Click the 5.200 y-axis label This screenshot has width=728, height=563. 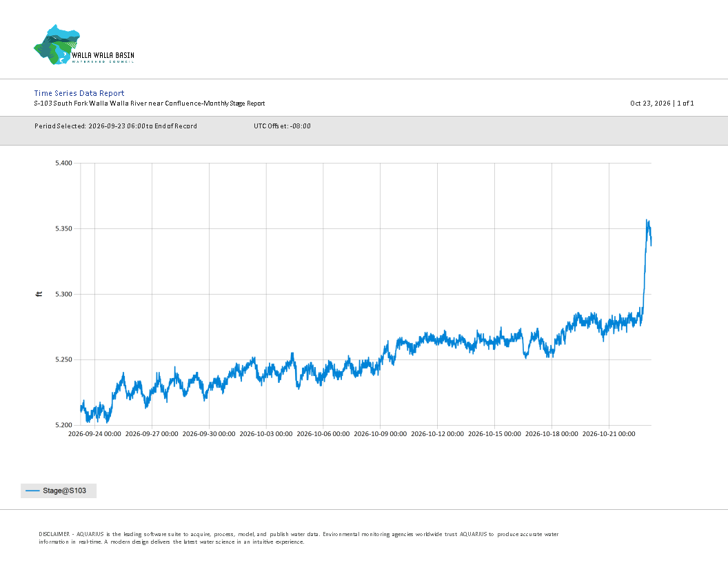(63, 425)
